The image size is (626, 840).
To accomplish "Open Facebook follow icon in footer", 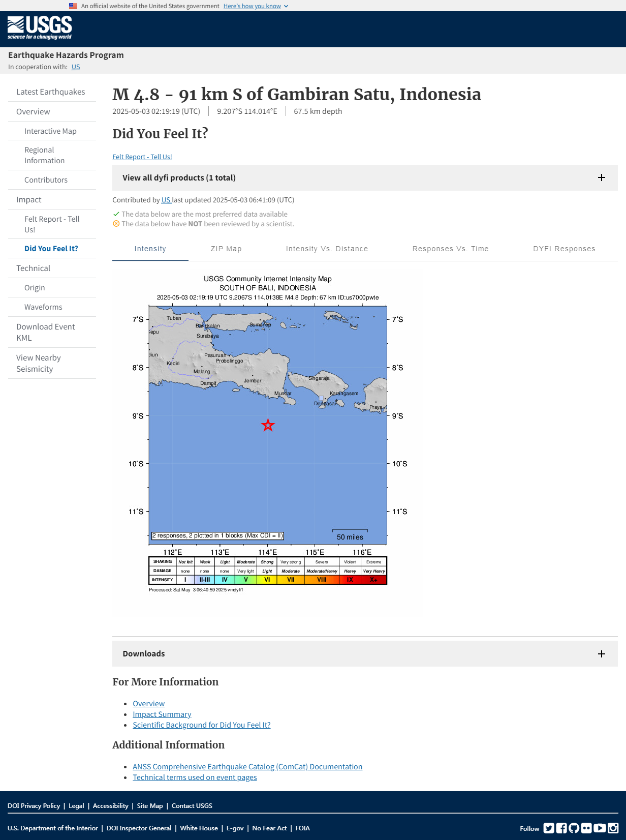I will pyautogui.click(x=561, y=828).
